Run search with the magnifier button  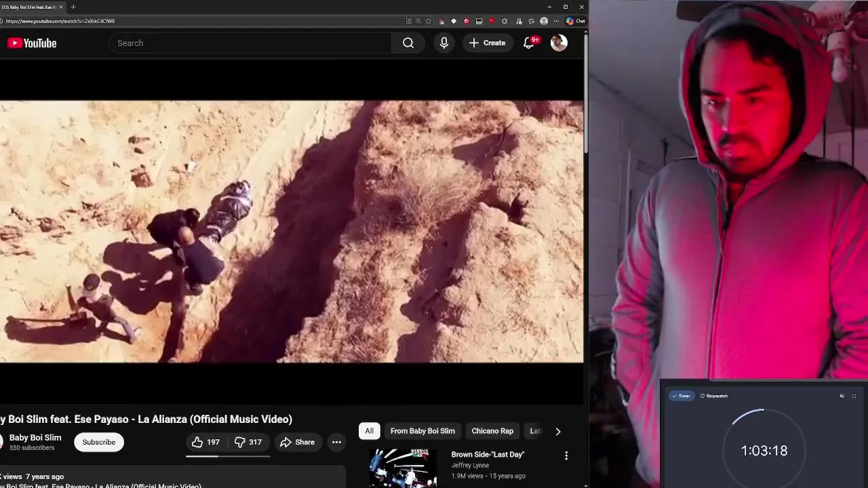point(408,43)
